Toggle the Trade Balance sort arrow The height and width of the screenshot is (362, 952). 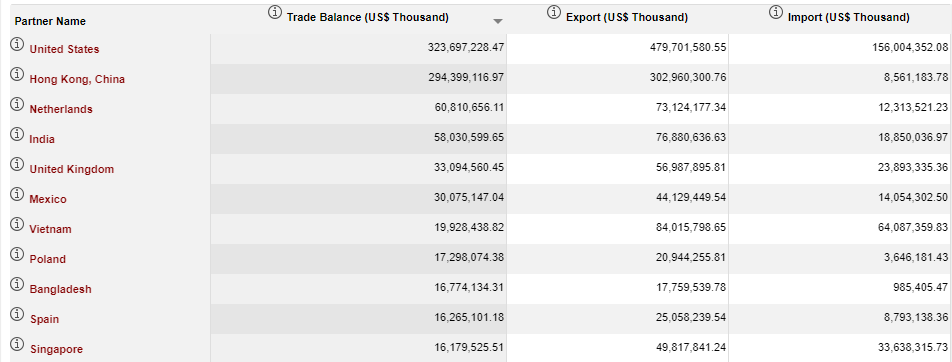[498, 21]
